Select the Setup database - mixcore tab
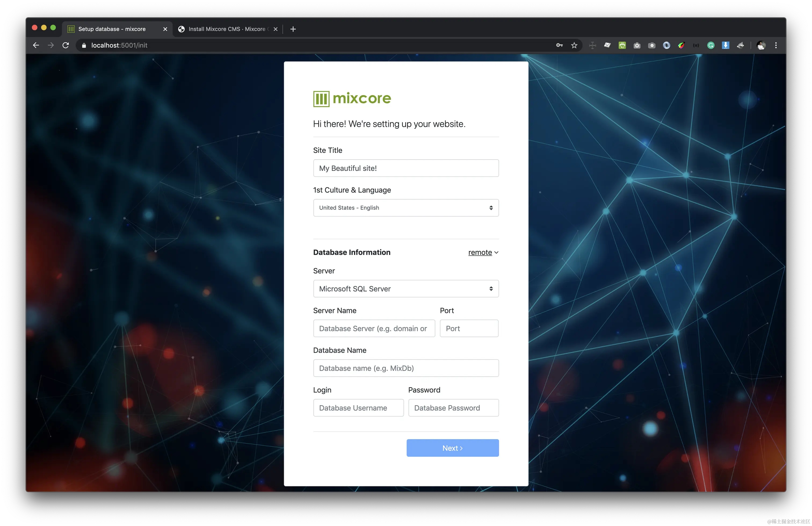812x526 pixels. 112,29
